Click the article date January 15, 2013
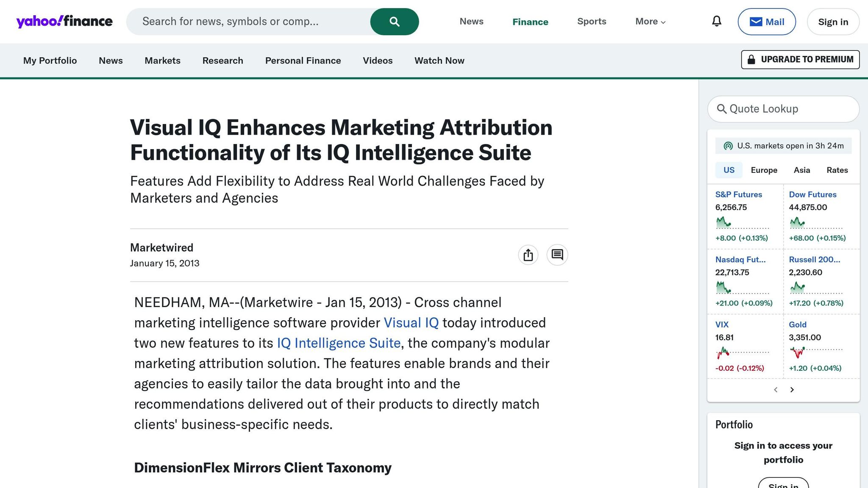Image resolution: width=868 pixels, height=488 pixels. pyautogui.click(x=164, y=263)
